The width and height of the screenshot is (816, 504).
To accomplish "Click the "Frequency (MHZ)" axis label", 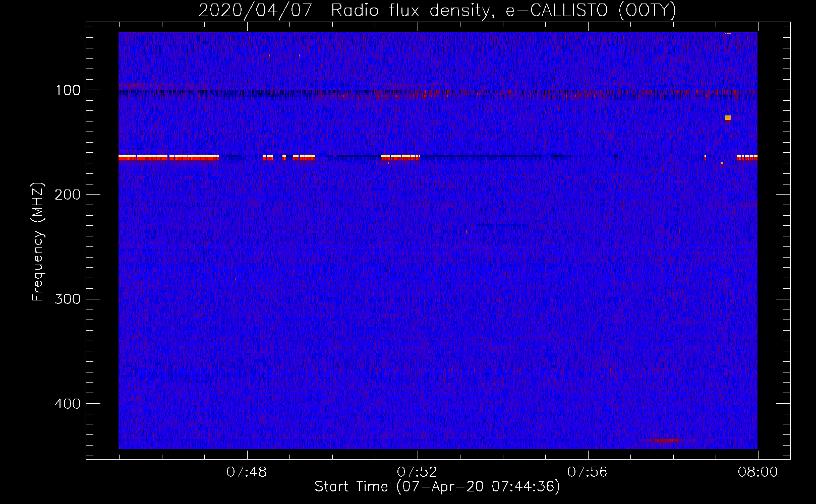I will [38, 242].
